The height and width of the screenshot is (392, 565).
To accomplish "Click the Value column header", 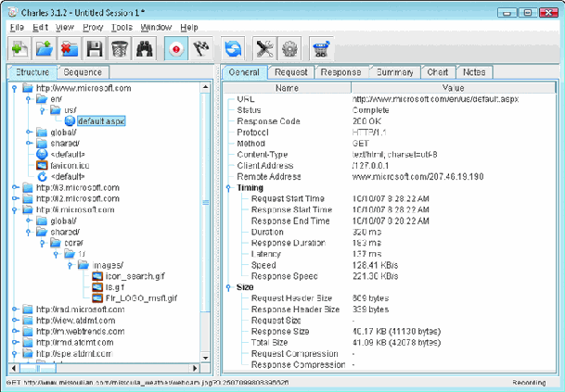I will tap(454, 88).
